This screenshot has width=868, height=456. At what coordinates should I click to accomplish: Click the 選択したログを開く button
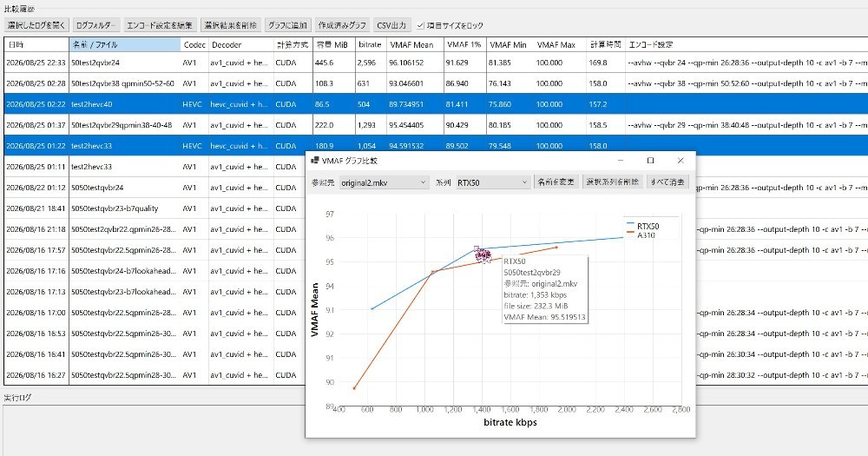click(x=36, y=25)
